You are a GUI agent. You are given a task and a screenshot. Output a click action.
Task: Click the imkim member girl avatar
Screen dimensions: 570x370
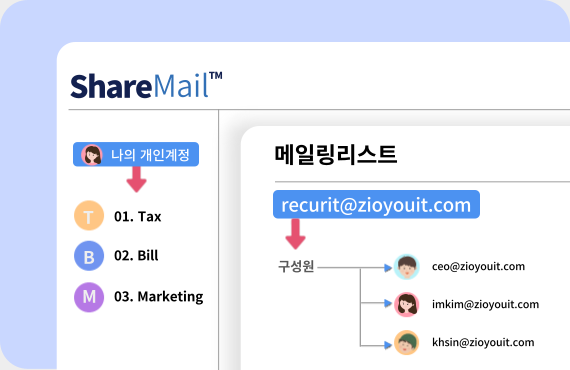[407, 305]
